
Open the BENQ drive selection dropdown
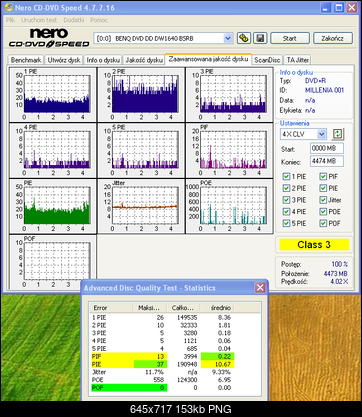click(228, 38)
